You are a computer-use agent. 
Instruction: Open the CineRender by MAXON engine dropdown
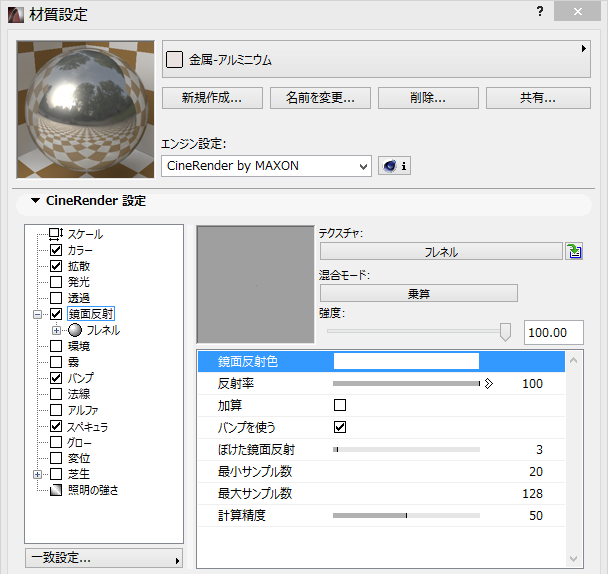click(x=266, y=166)
